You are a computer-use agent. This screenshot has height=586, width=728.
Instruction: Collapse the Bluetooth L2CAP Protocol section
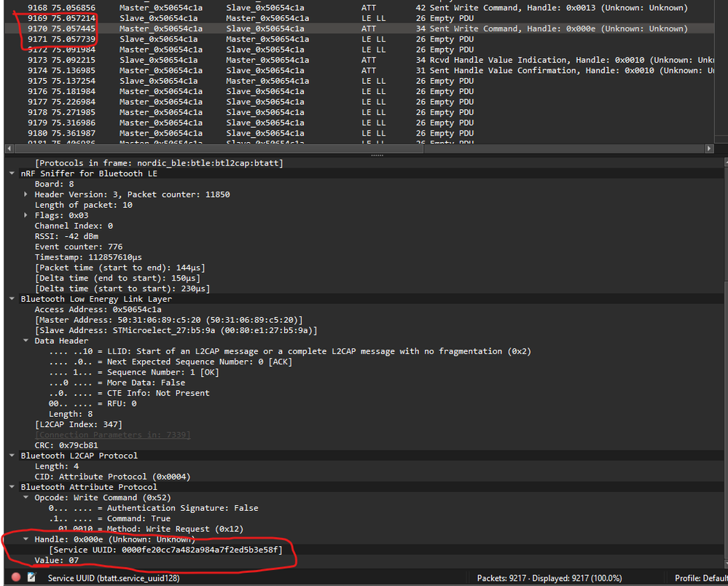[x=10, y=455]
